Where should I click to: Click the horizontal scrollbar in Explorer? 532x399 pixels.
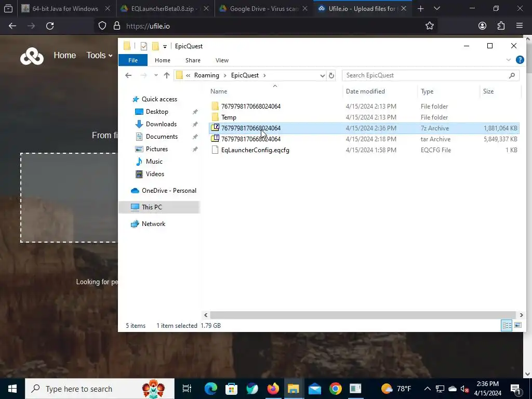tap(363, 315)
